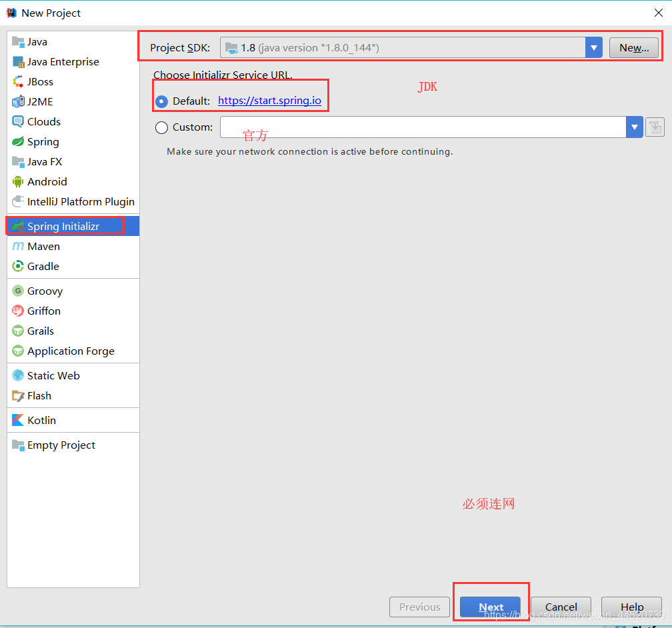Select the Groovy label
The width and height of the screenshot is (672, 628).
point(45,291)
